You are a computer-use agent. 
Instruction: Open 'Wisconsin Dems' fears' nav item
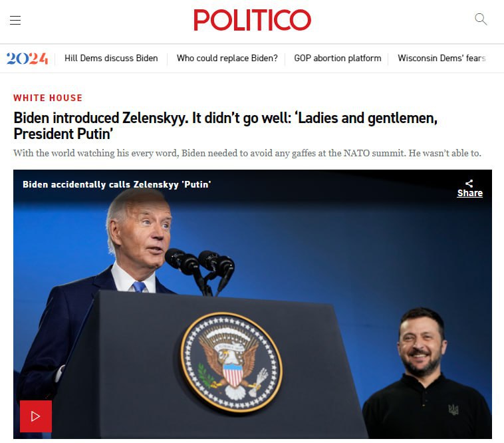click(x=441, y=58)
